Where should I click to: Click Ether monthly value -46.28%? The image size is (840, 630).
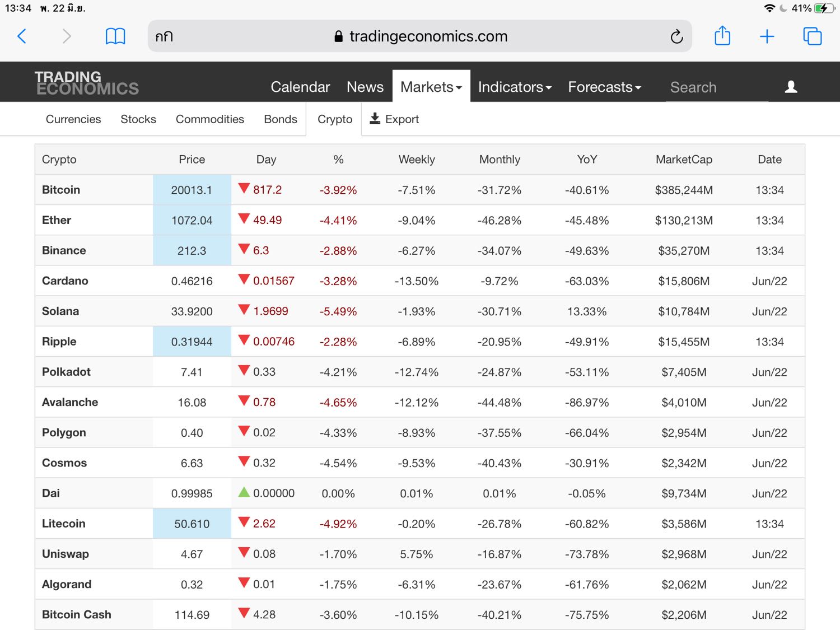pyautogui.click(x=500, y=220)
